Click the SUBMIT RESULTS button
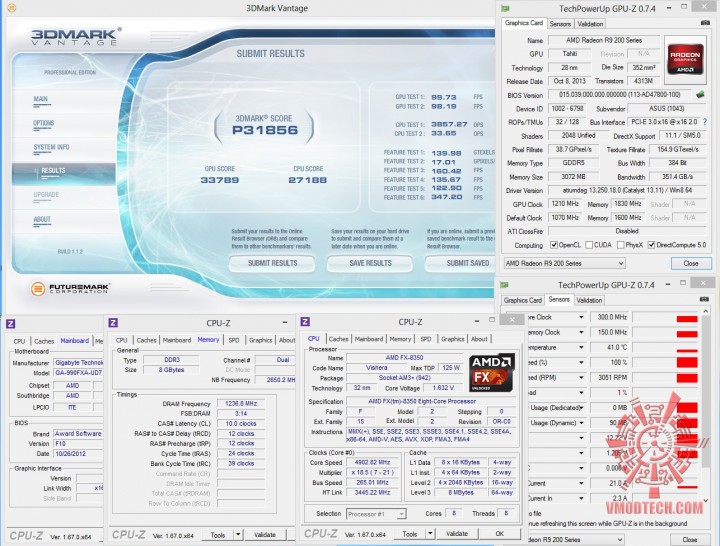Screen dimensions: 720x546 click(x=272, y=263)
